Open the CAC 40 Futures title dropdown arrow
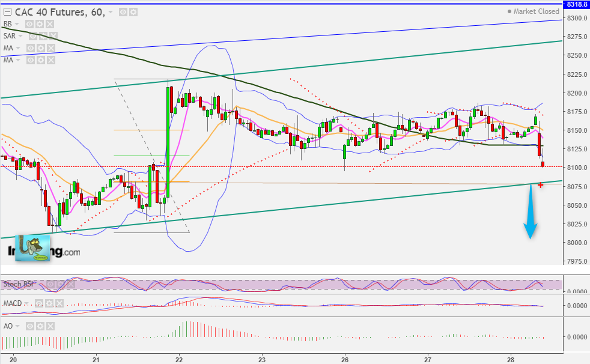This screenshot has width=590, height=364. click(x=111, y=12)
